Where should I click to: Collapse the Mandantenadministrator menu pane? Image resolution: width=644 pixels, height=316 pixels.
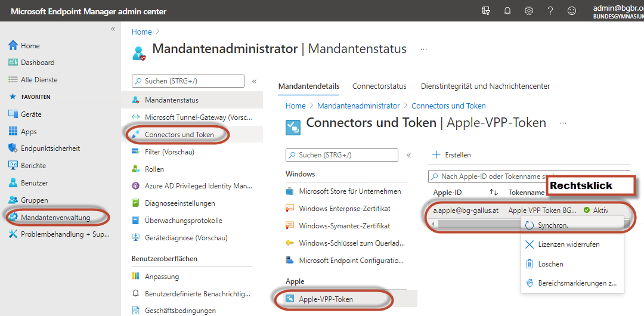click(254, 81)
